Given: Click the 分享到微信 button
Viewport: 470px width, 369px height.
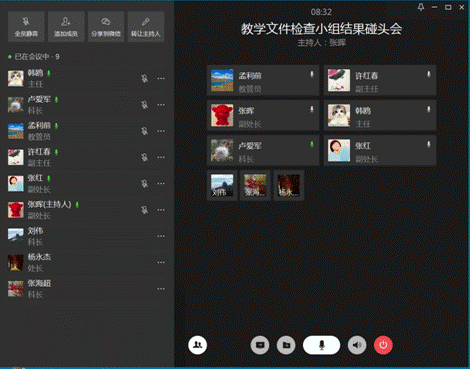Looking at the screenshot, I should click(x=106, y=26).
